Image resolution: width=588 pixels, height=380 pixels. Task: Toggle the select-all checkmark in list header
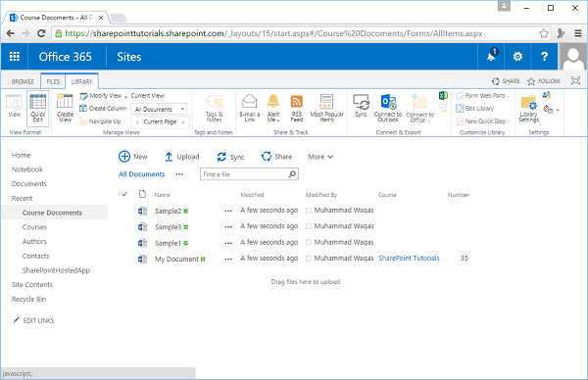tap(124, 194)
